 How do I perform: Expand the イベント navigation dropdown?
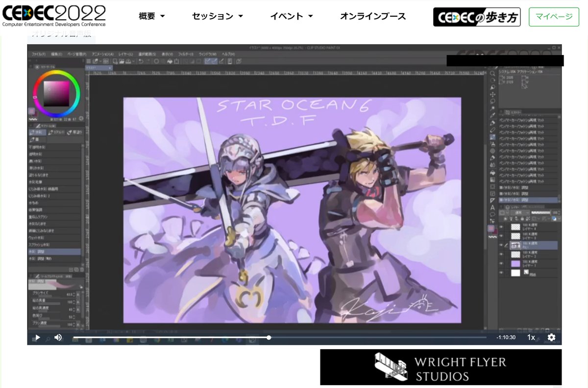click(292, 16)
